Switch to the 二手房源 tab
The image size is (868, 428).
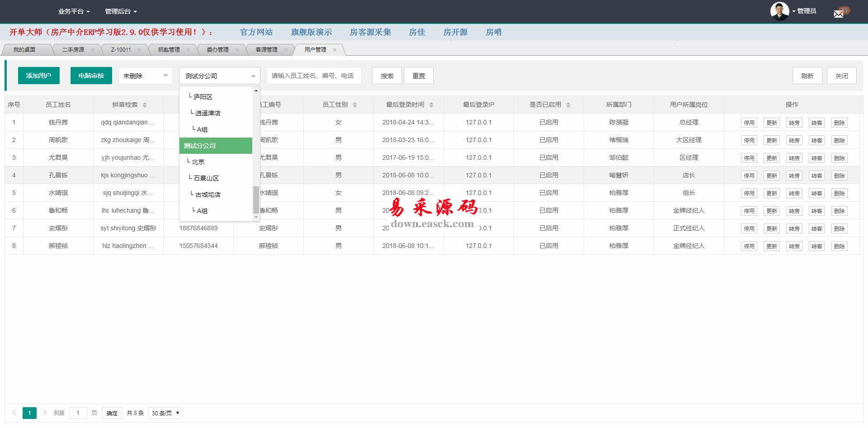click(73, 50)
